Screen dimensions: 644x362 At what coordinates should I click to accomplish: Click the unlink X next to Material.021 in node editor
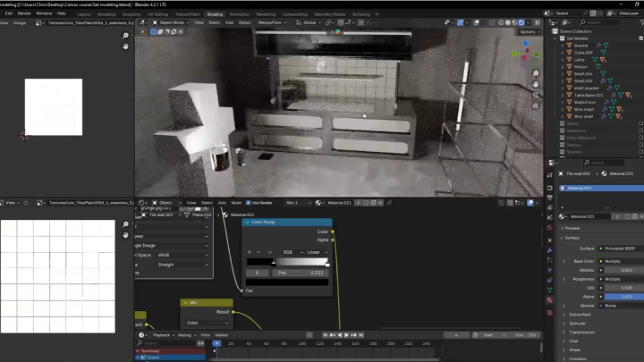click(x=380, y=202)
